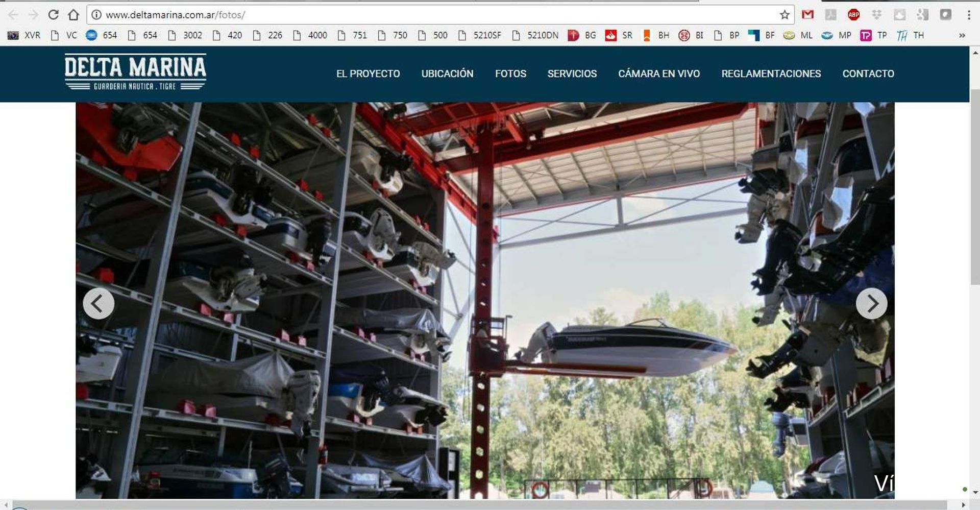The image size is (980, 510).
Task: Open the TP bookmark
Action: [x=873, y=35]
